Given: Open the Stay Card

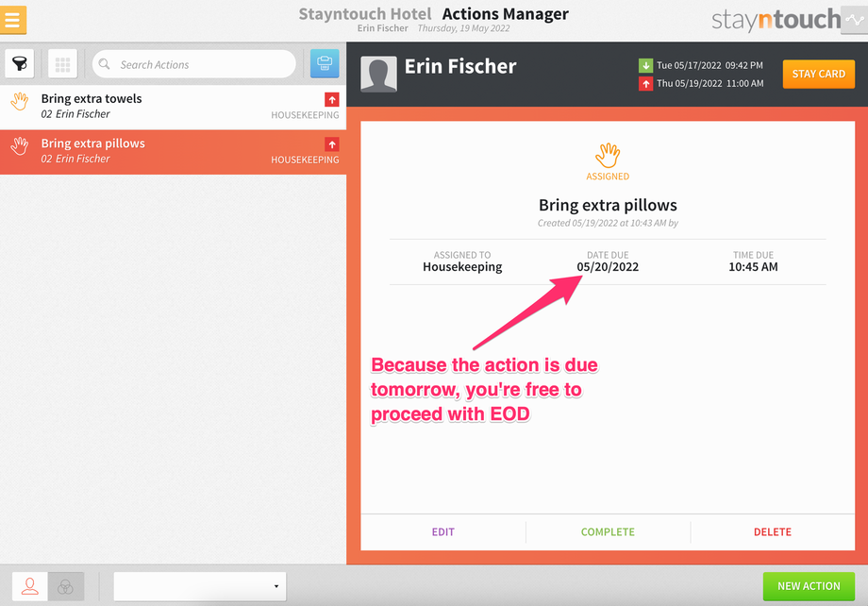Looking at the screenshot, I should coord(818,75).
